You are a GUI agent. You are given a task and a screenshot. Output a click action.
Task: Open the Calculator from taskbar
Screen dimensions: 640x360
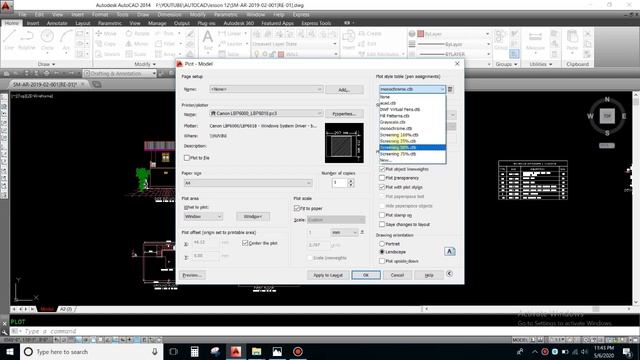pyautogui.click(x=195, y=351)
